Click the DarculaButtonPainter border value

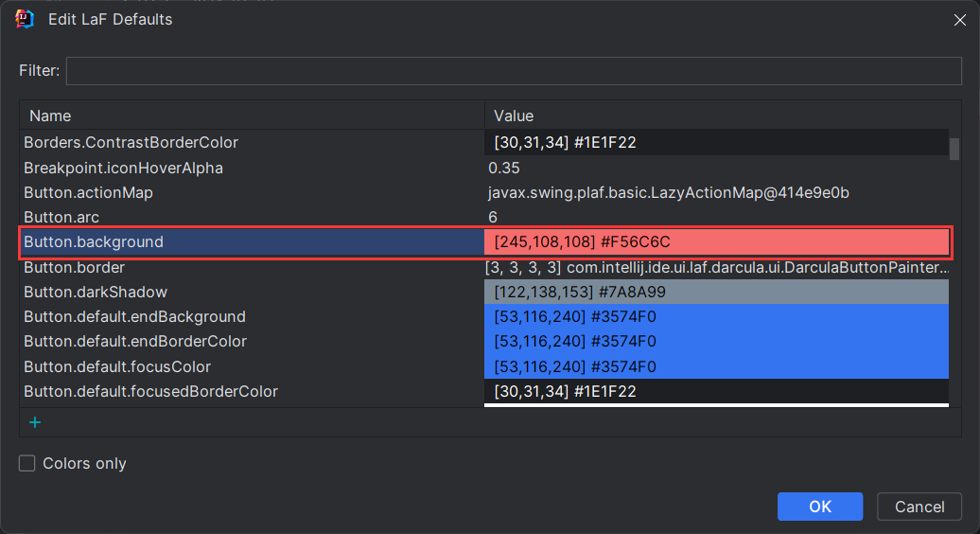click(717, 268)
